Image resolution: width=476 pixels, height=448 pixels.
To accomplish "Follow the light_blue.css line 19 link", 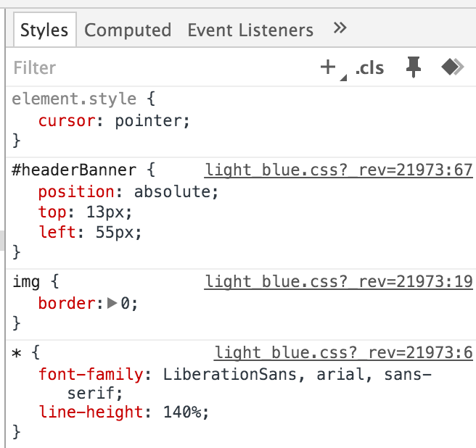I will click(339, 282).
